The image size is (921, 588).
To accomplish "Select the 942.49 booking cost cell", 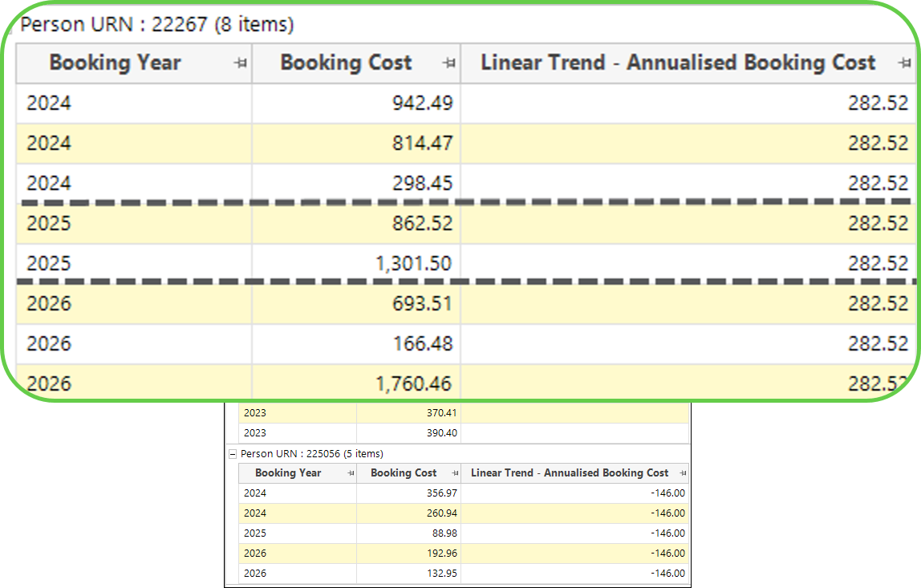I will coord(356,103).
